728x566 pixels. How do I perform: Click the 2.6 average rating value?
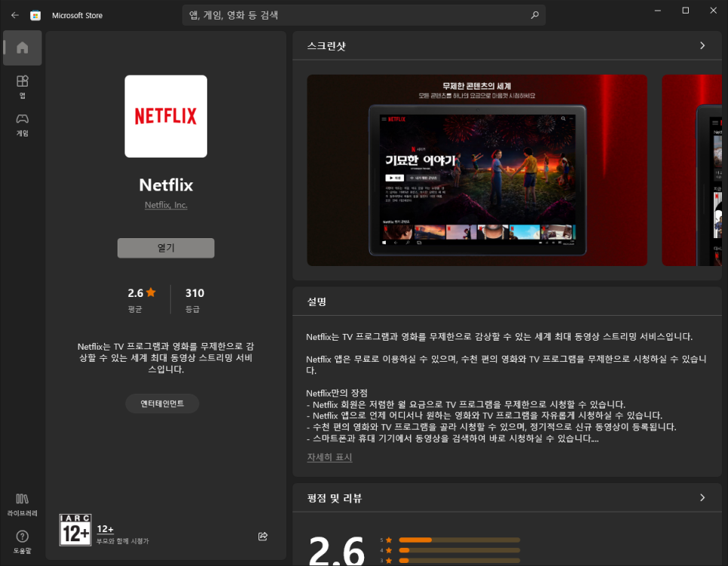pyautogui.click(x=136, y=293)
